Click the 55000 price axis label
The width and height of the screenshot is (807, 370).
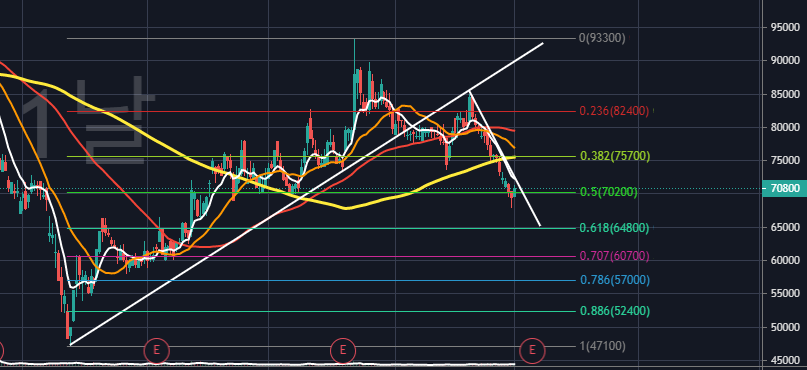785,294
